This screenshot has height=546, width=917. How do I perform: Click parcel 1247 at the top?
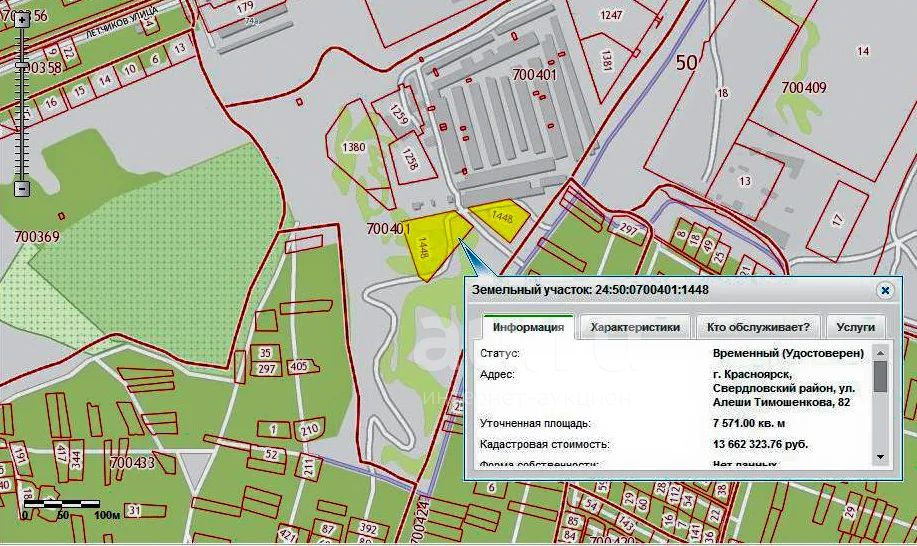coord(611,15)
